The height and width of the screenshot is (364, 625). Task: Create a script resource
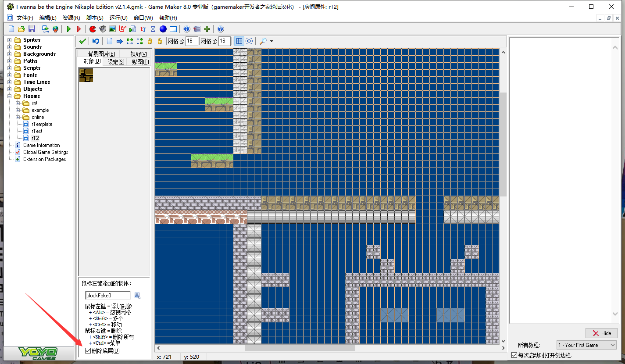(133, 29)
